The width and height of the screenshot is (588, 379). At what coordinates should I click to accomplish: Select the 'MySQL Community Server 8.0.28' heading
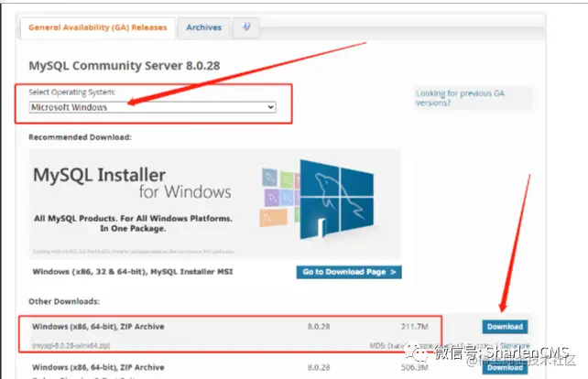click(125, 66)
